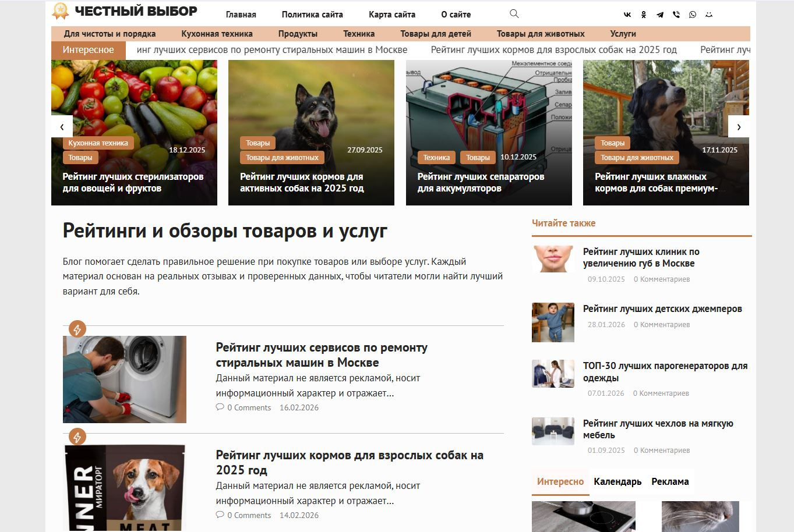Click the Честный выбор site logo
The height and width of the screenshot is (532, 794).
click(125, 11)
